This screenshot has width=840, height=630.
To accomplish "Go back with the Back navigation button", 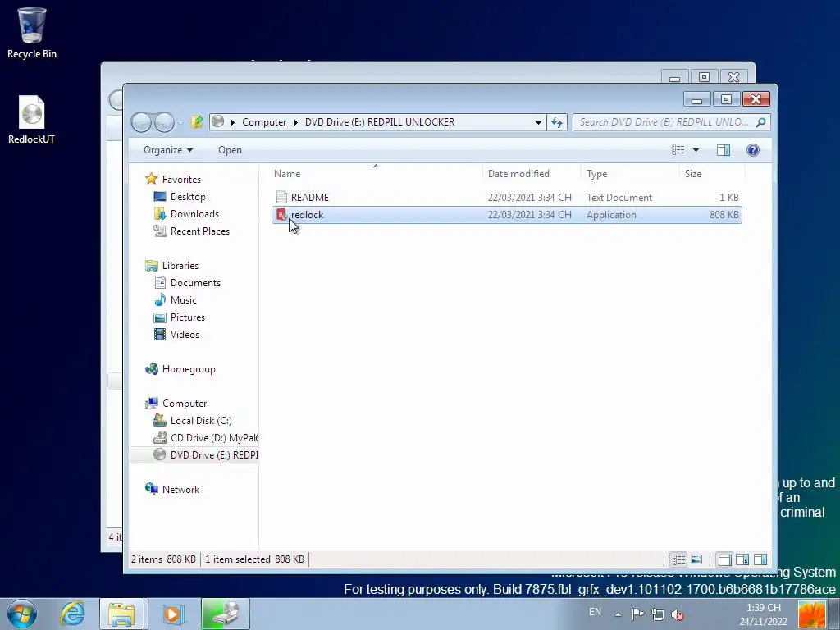I will [x=141, y=122].
